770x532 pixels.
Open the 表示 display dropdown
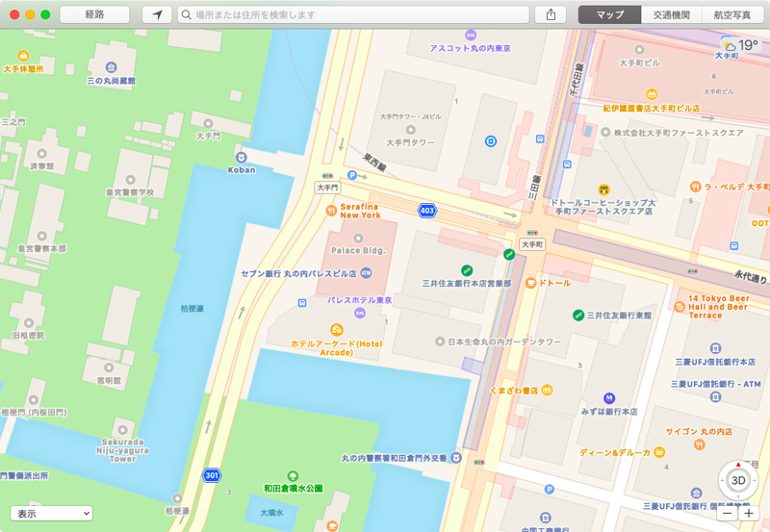pyautogui.click(x=52, y=514)
